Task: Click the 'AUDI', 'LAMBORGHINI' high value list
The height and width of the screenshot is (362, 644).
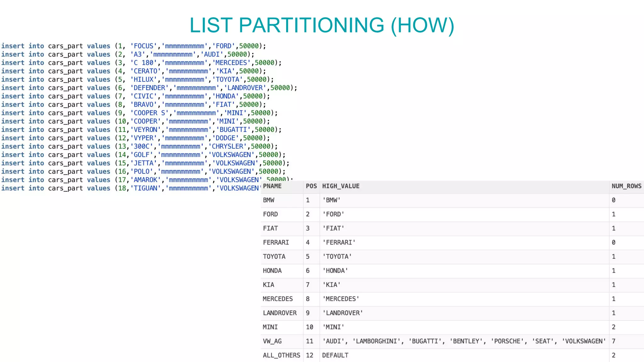Action: (x=464, y=341)
